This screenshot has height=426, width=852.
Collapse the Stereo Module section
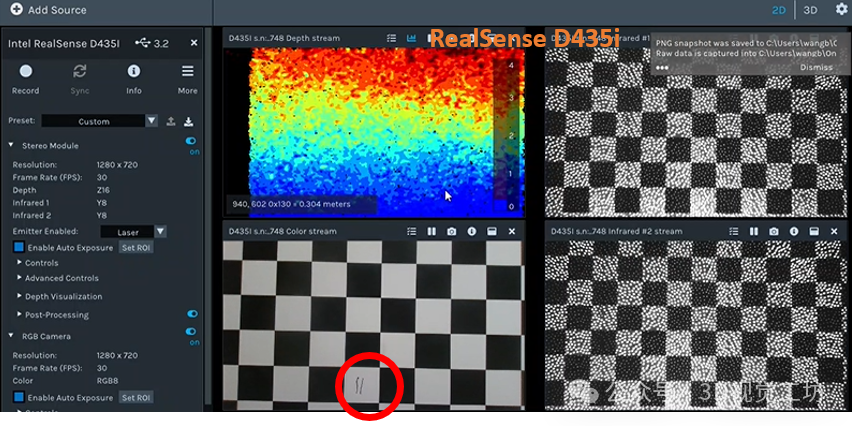tap(11, 145)
